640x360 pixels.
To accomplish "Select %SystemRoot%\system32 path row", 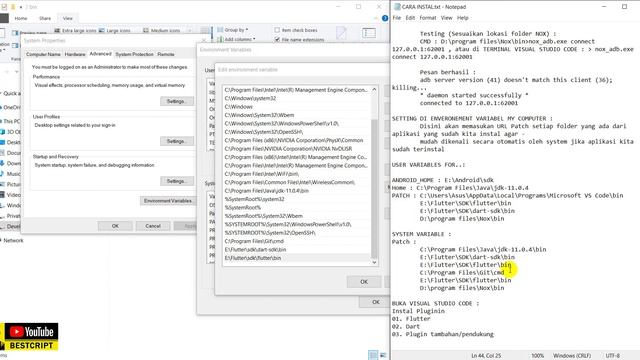I will tap(297, 199).
